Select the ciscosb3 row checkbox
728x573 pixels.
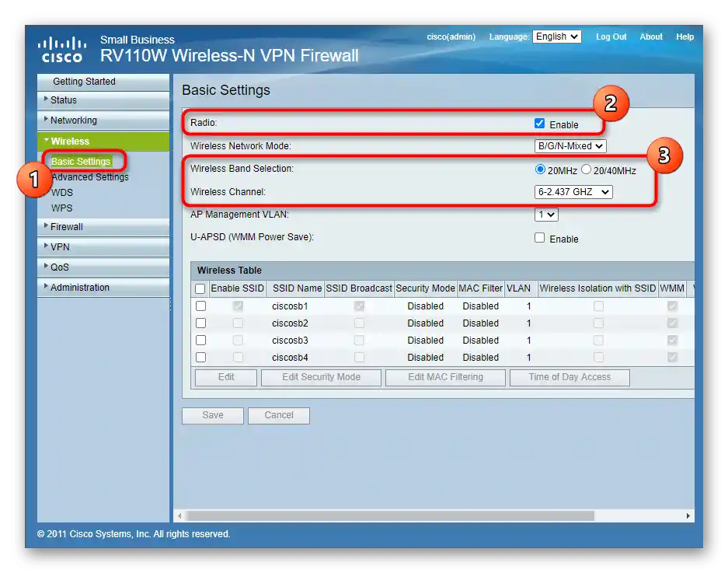(200, 341)
